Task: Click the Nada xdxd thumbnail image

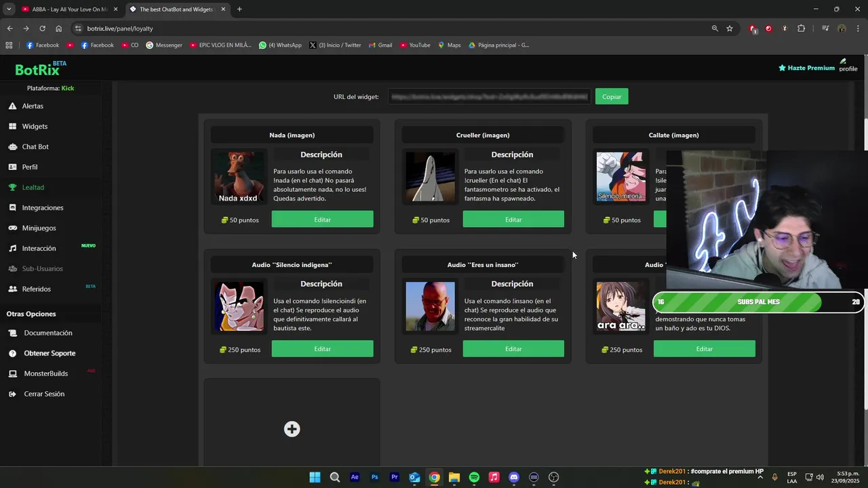Action: [x=239, y=177]
